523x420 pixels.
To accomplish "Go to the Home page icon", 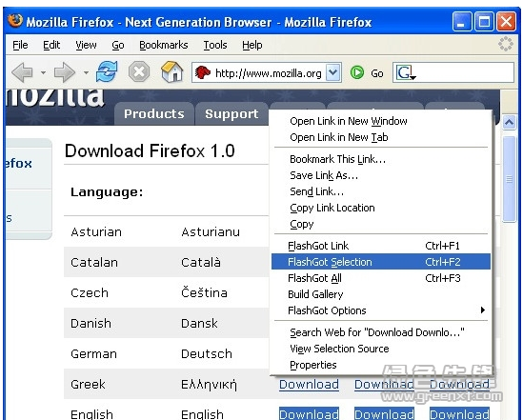I will 172,71.
